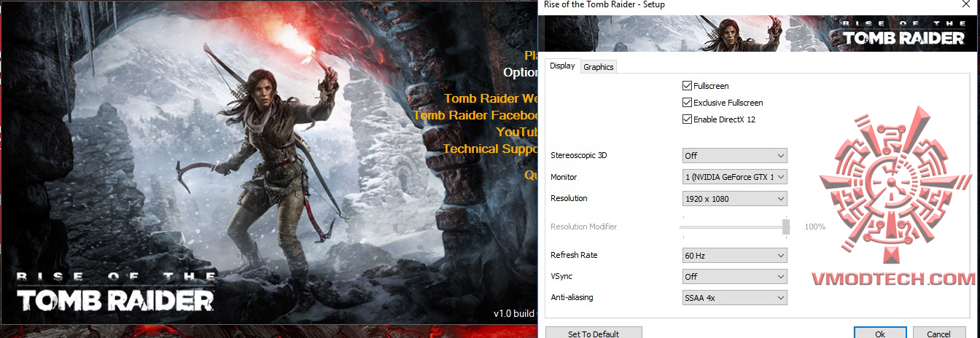This screenshot has width=980, height=338.
Task: Open the Tomb Raider Website link in launcher
Action: coord(491,98)
